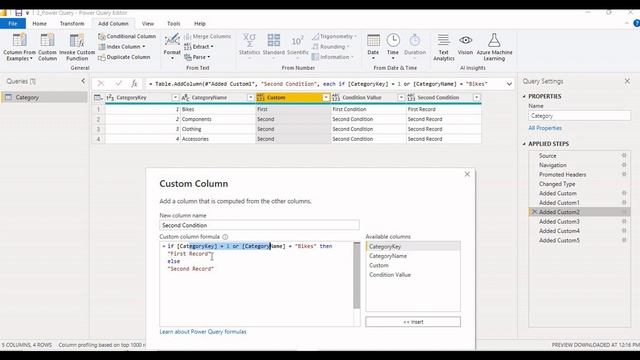The width and height of the screenshot is (640, 360).
Task: Open the View tab
Action: (148, 24)
